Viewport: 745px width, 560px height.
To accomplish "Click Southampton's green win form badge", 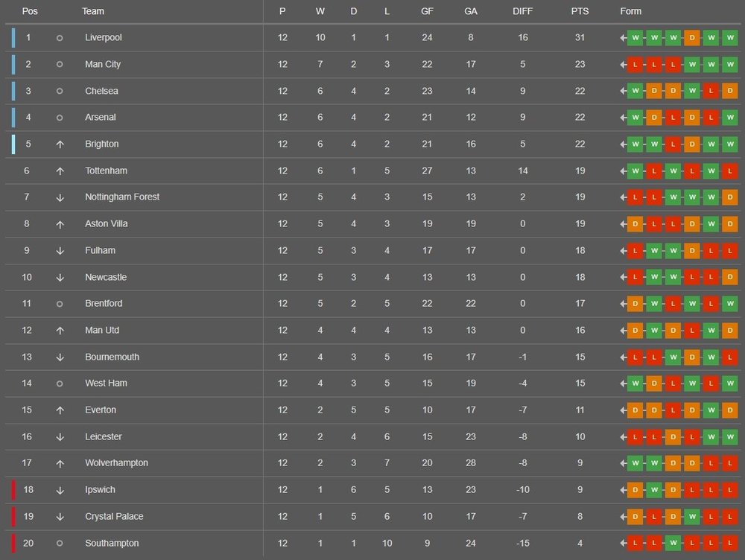I will 673,544.
